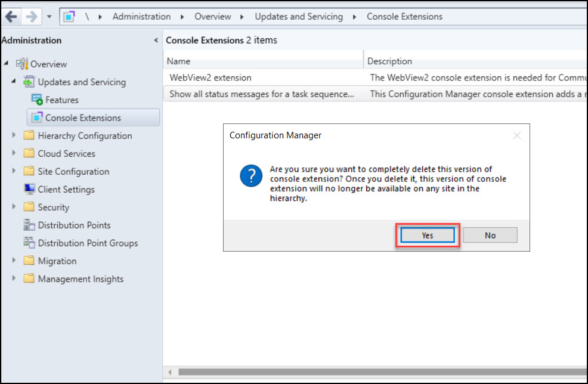Expand the Hierarchy Configuration folder
The width and height of the screenshot is (588, 384).
coord(14,135)
